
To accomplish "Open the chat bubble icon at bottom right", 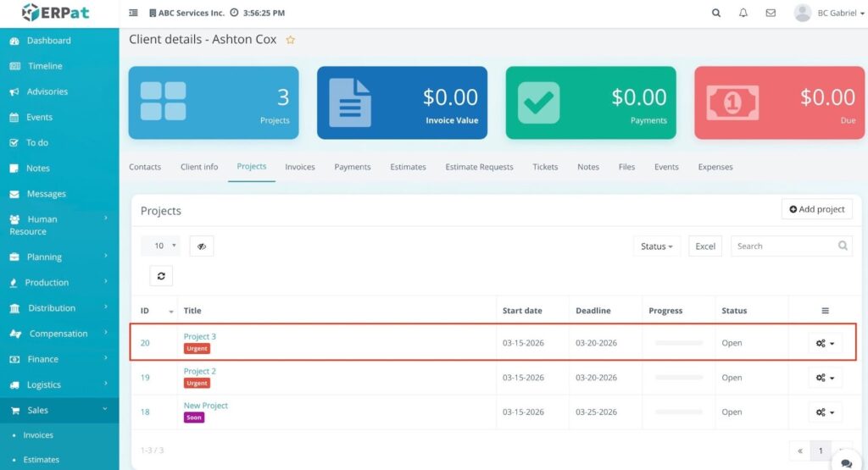I will [846, 462].
